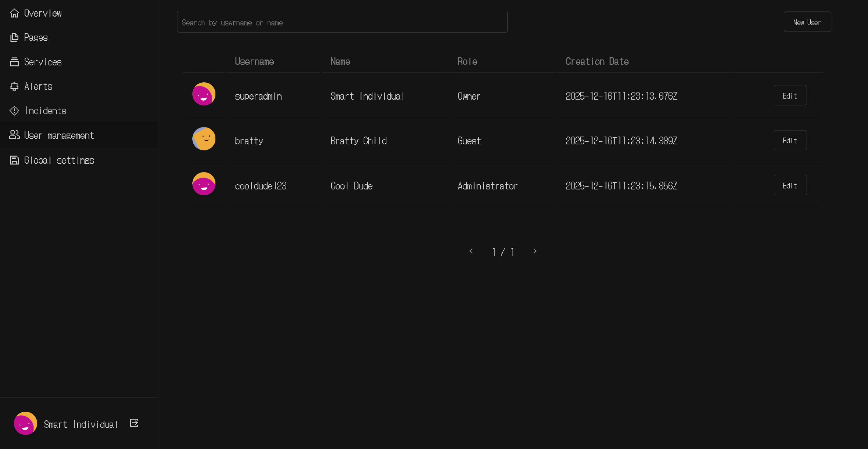Edit the superadmin user
Screen dimensions: 868x449
(790, 96)
